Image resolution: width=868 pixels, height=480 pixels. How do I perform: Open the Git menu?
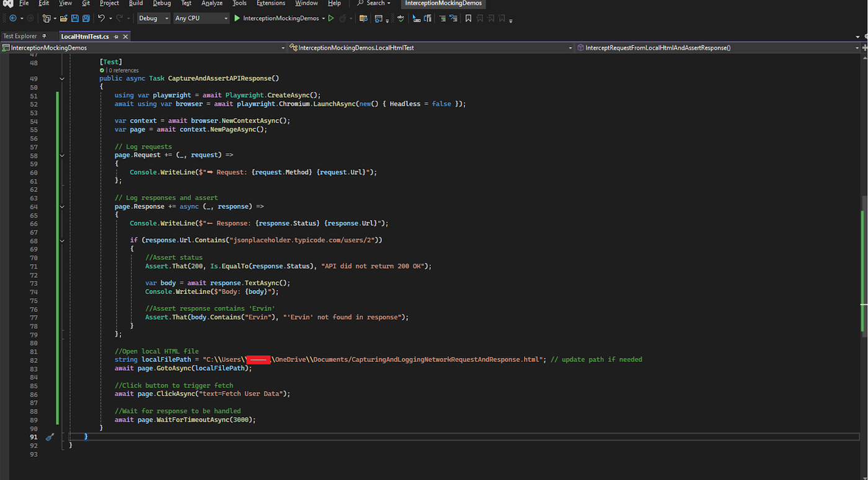[86, 4]
